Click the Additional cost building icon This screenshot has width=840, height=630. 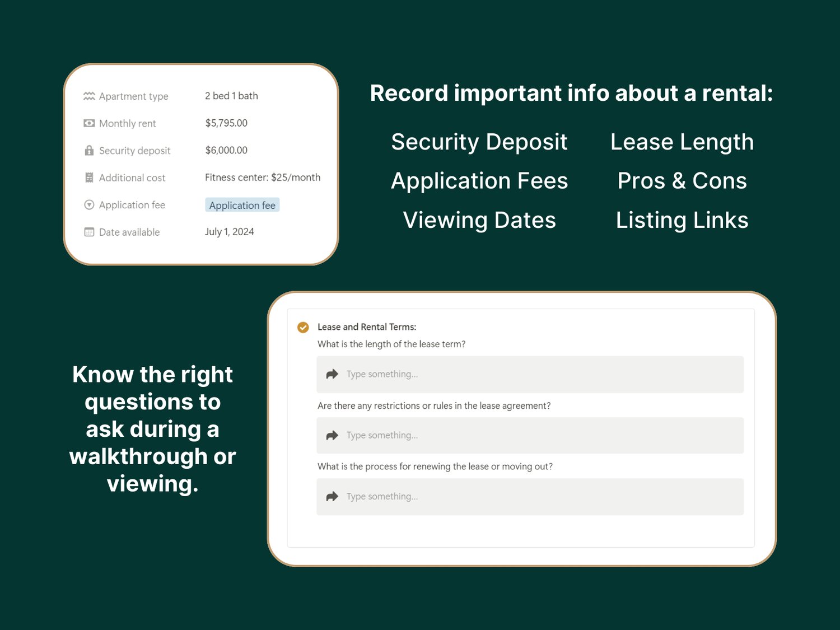tap(89, 178)
